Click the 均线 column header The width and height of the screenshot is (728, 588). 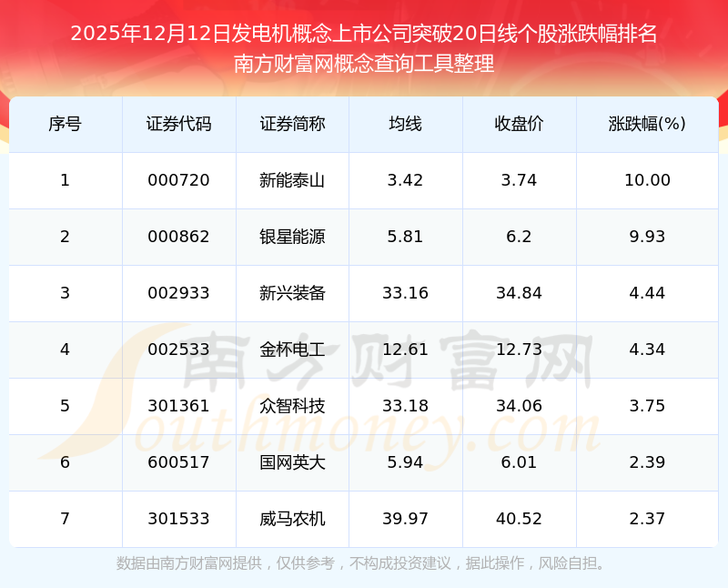pyautogui.click(x=405, y=124)
